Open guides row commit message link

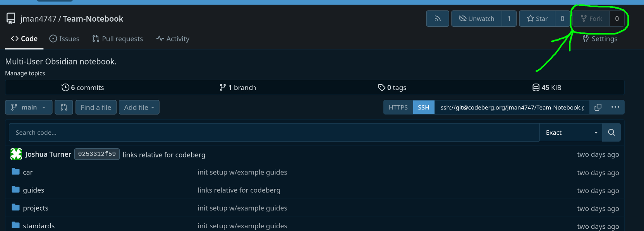pos(239,190)
